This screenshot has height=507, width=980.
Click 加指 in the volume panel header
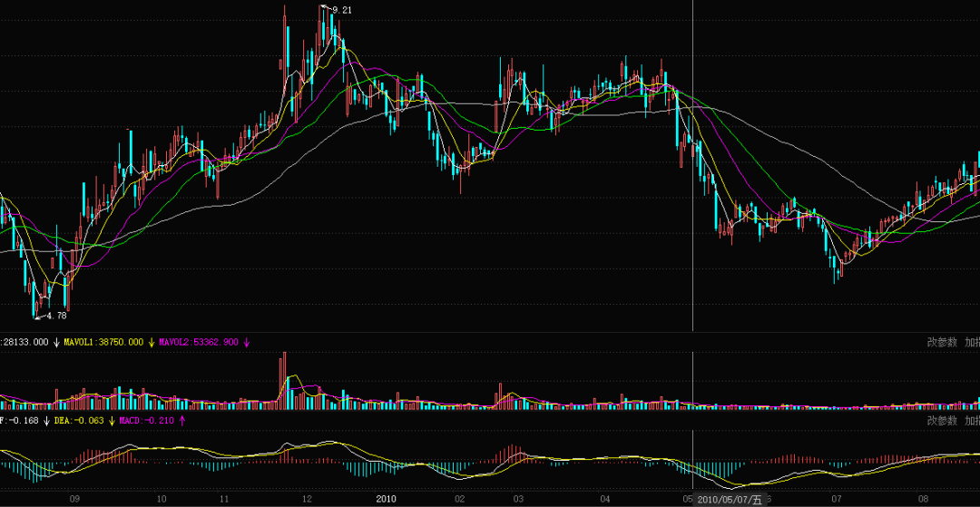pyautogui.click(x=972, y=342)
